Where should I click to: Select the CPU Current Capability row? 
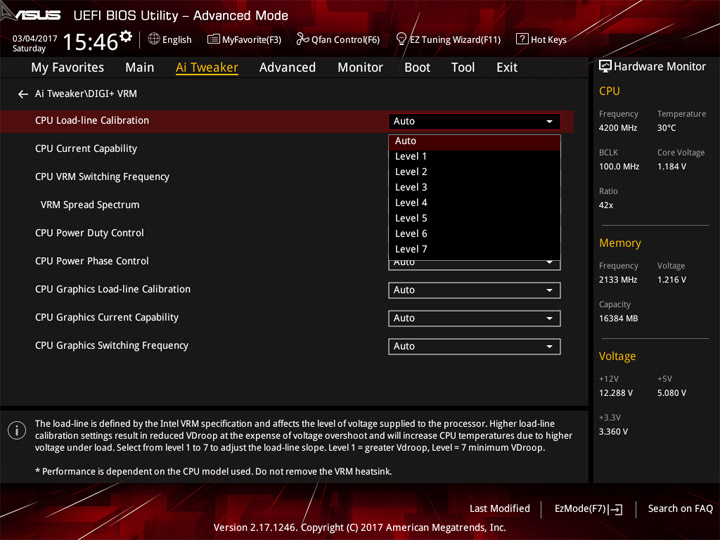(x=86, y=149)
